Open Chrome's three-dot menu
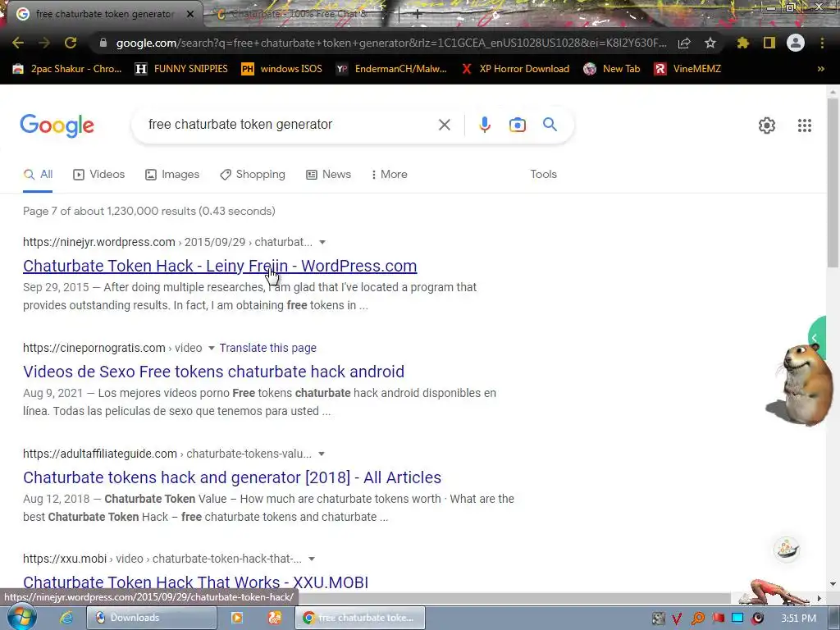 pos(822,43)
